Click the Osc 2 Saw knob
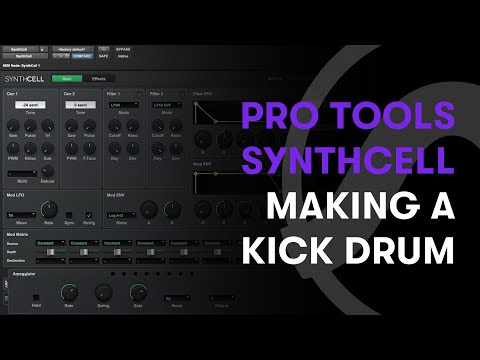480x360 pixels. tap(71, 126)
